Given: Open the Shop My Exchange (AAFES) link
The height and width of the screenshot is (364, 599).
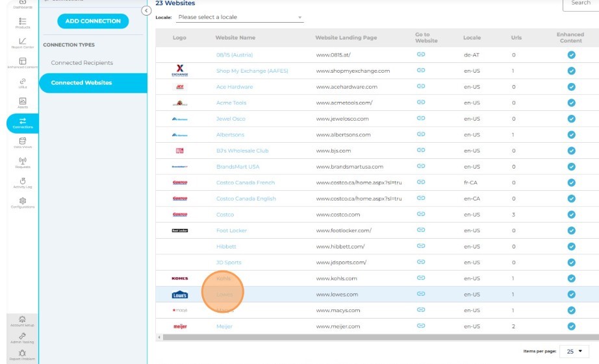Looking at the screenshot, I should pyautogui.click(x=252, y=71).
